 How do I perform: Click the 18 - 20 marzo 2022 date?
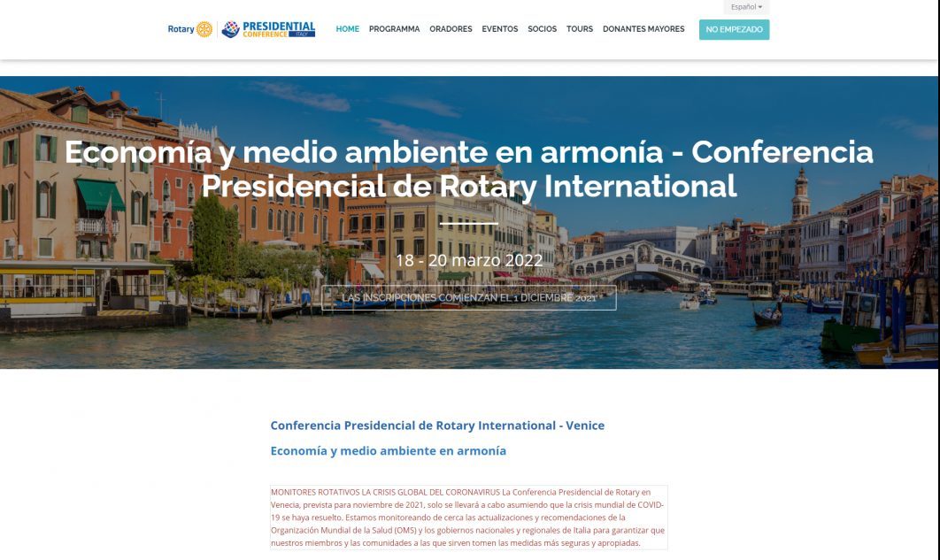(x=469, y=260)
